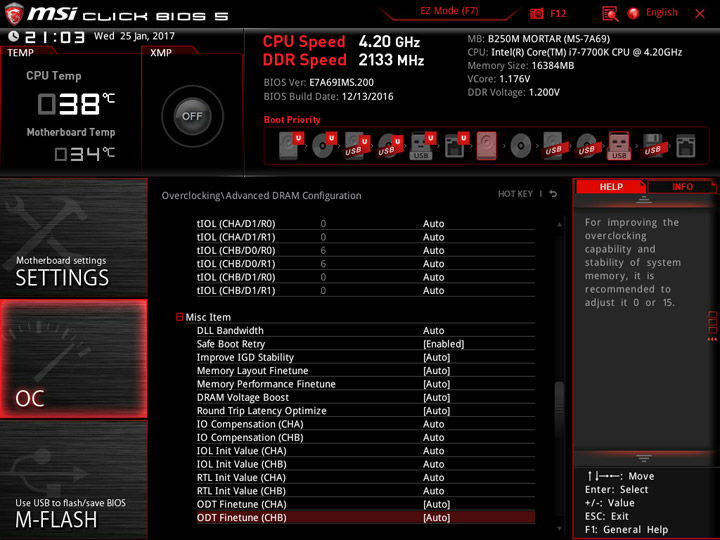
Task: Edit the IO Compensation (CHB) Auto value
Action: tap(433, 437)
